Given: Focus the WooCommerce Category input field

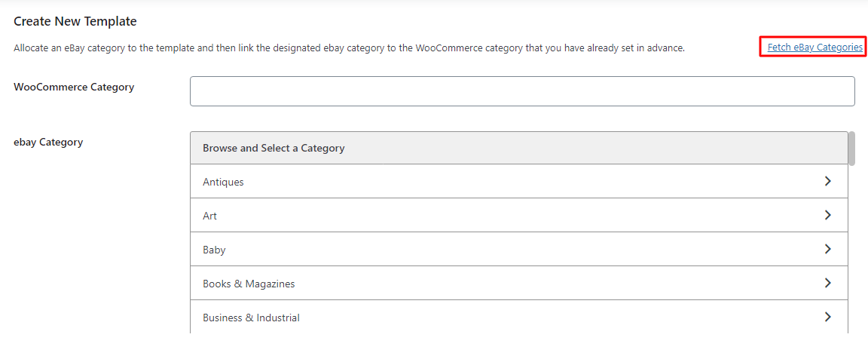Looking at the screenshot, I should coord(522,91).
